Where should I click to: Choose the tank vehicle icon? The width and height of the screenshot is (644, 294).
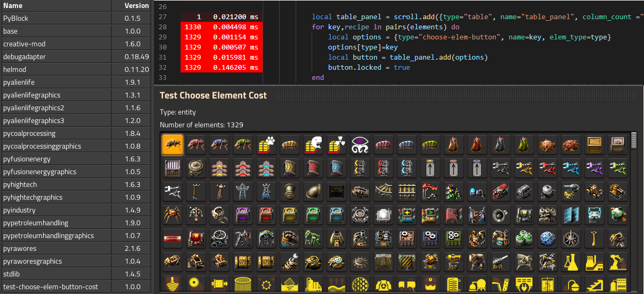click(x=617, y=191)
